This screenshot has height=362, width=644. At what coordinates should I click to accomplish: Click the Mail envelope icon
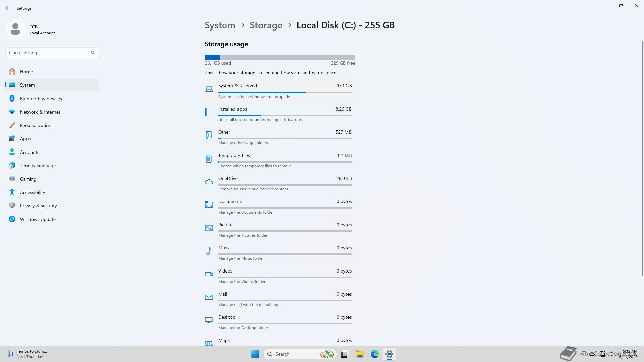209,297
